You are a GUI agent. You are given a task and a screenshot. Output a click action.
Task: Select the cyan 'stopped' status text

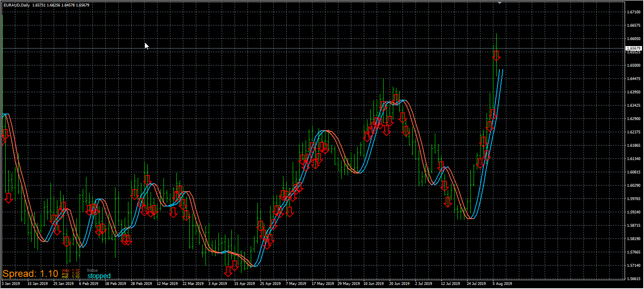(x=99, y=276)
